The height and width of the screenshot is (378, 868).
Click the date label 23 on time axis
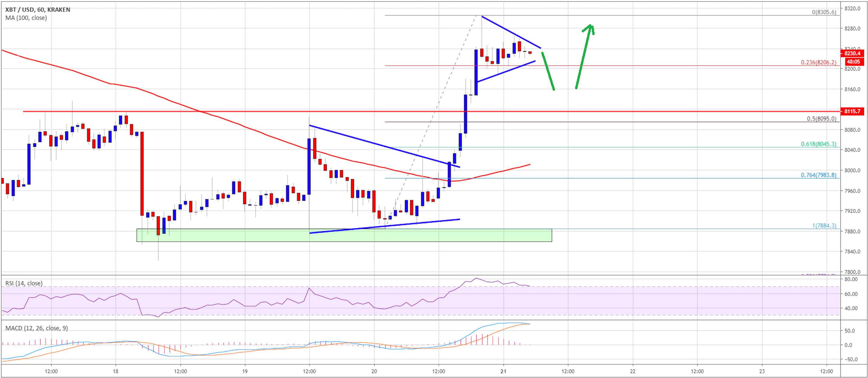click(762, 371)
